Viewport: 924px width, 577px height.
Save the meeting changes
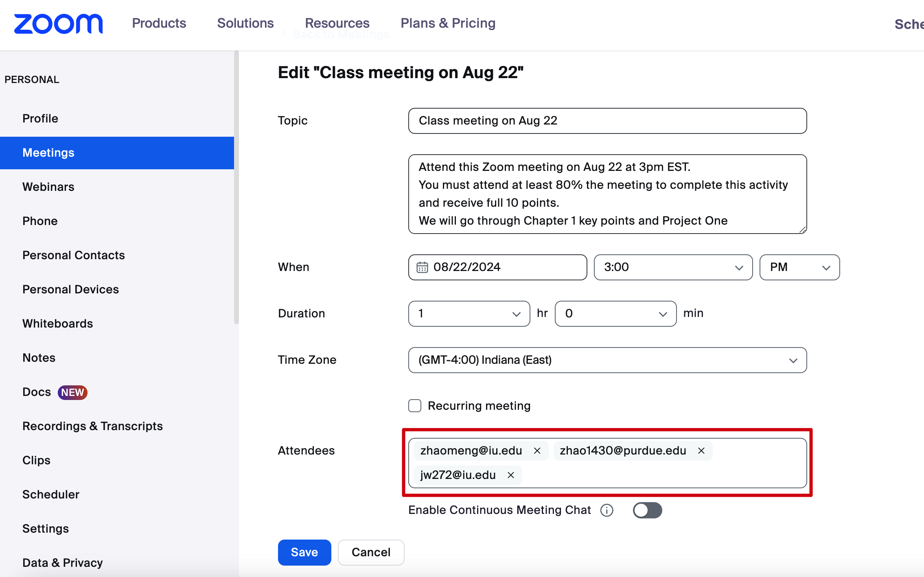tap(304, 552)
